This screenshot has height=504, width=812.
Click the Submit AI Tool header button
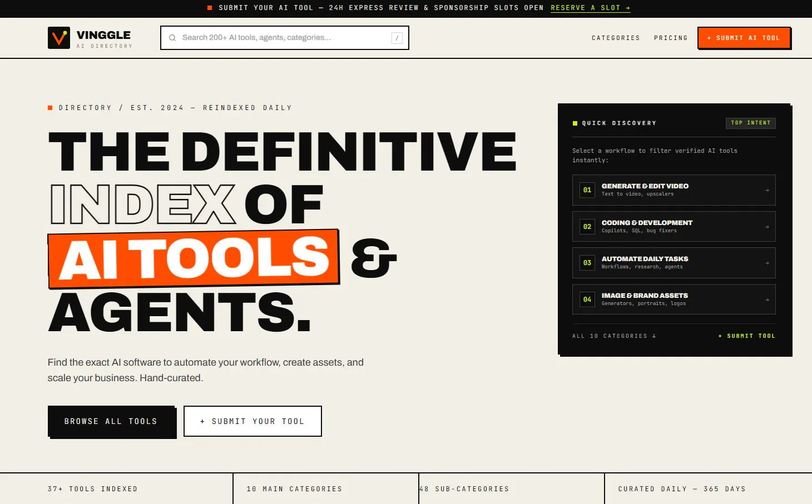[x=744, y=38]
